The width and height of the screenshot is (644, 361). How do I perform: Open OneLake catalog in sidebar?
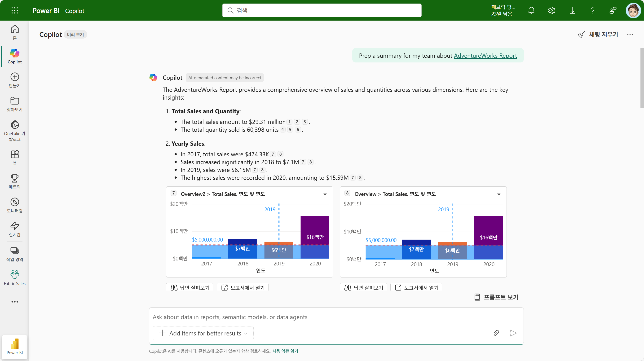point(14,131)
